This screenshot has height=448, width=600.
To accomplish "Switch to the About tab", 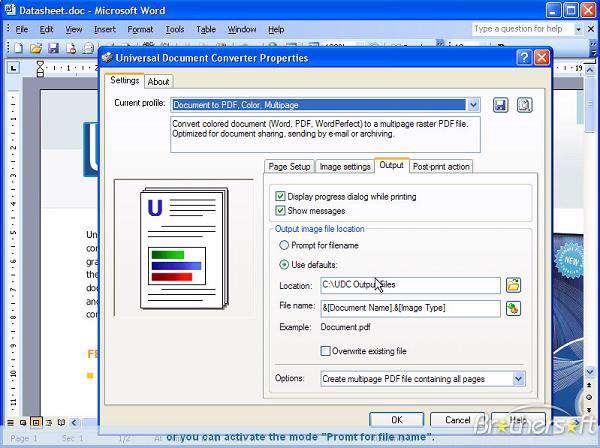I will point(158,81).
